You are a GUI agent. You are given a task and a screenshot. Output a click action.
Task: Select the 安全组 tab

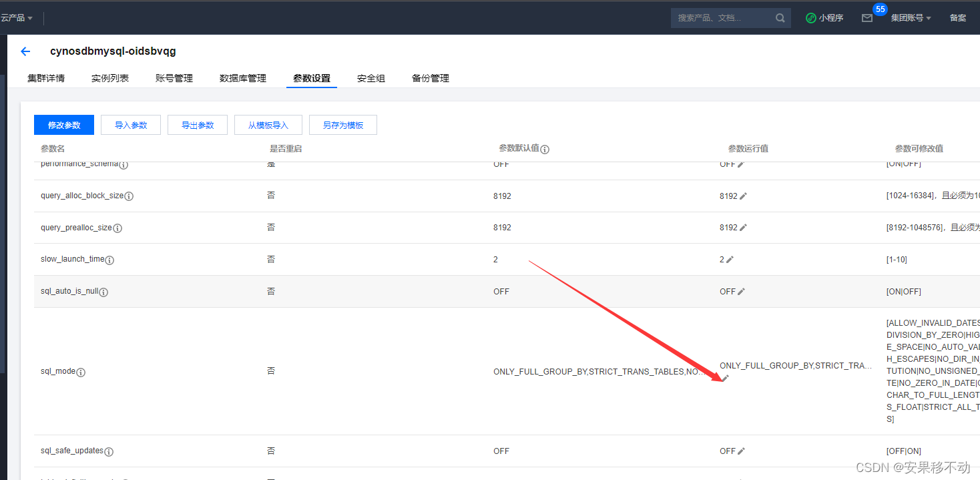pyautogui.click(x=371, y=77)
